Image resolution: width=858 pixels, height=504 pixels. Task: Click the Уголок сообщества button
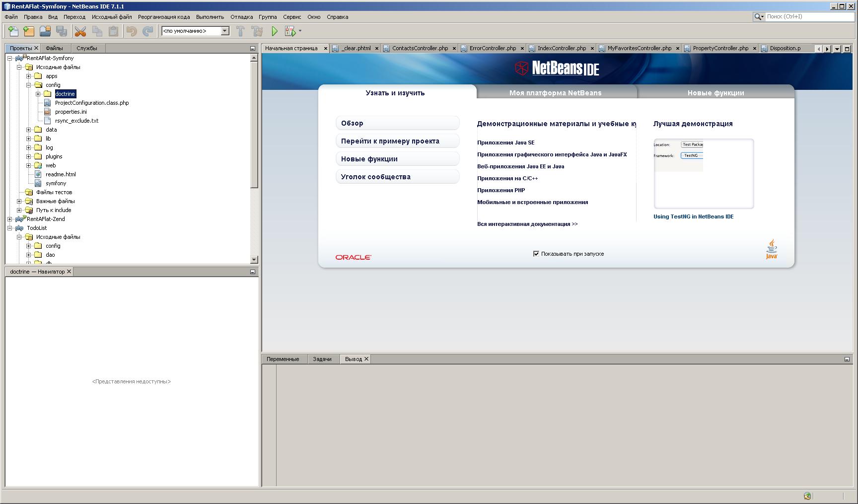click(397, 177)
